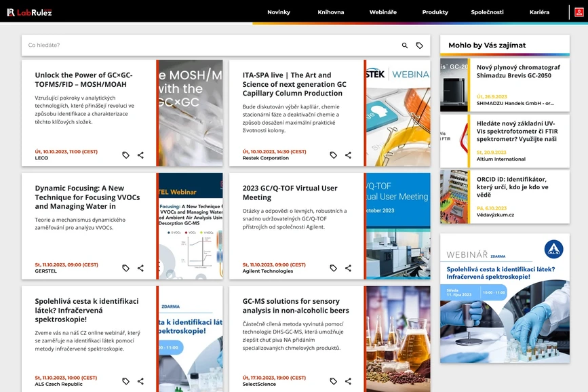Click the ALS infrared spectroscopy webinar banner
The height and width of the screenshot is (392, 588).
[x=505, y=298]
